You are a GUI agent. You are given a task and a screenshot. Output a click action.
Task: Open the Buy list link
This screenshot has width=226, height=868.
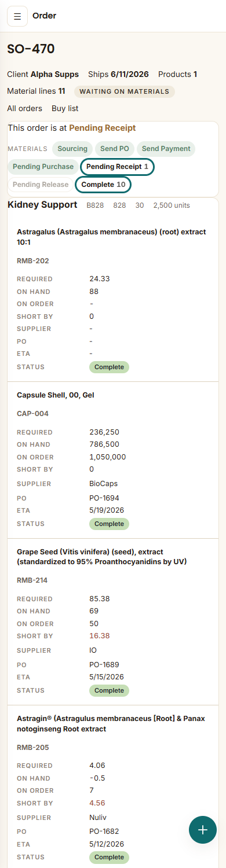click(x=65, y=108)
